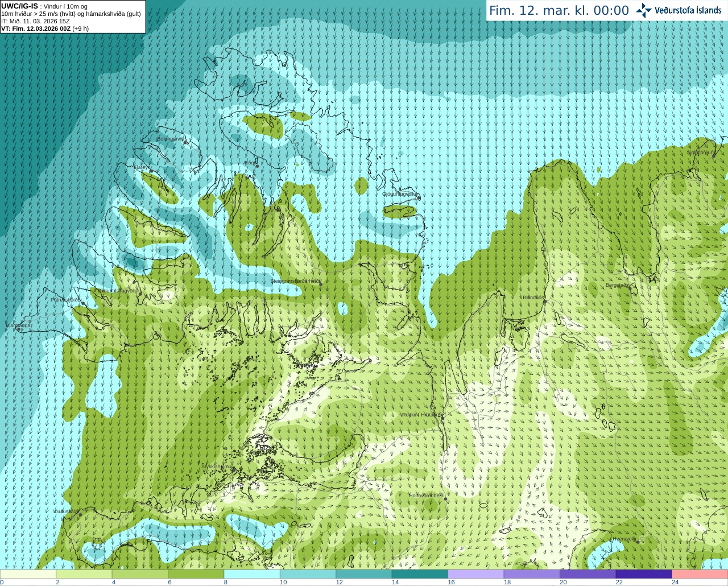Click the 'VT: Fim. 12.03.2026 00Z' line

(36, 28)
